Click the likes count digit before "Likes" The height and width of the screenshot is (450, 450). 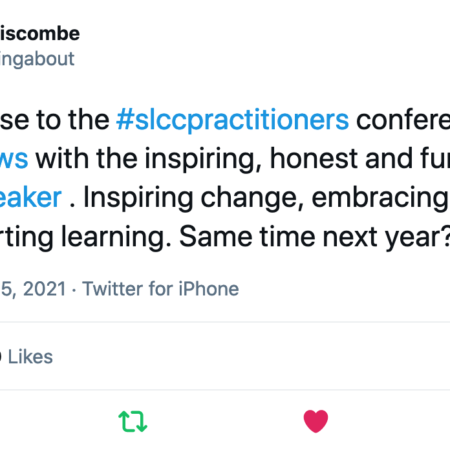pos(1,357)
